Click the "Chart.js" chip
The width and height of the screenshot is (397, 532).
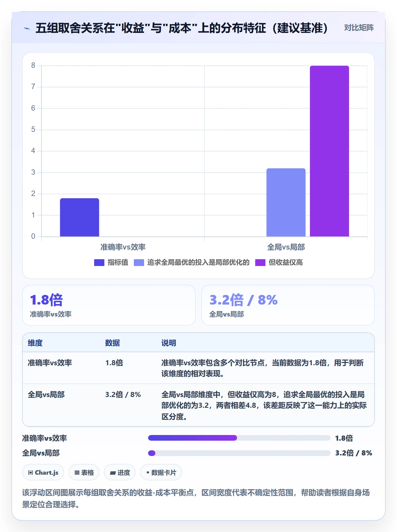pos(43,472)
